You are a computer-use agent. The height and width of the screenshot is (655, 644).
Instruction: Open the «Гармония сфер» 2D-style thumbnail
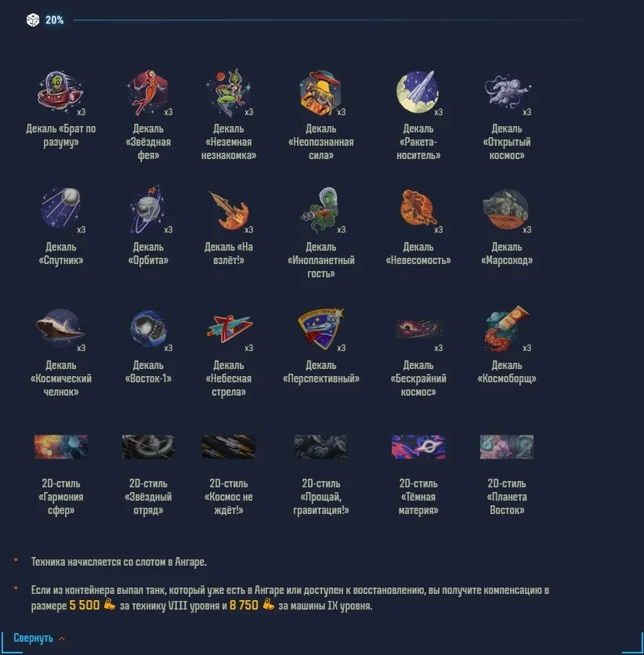[61, 447]
